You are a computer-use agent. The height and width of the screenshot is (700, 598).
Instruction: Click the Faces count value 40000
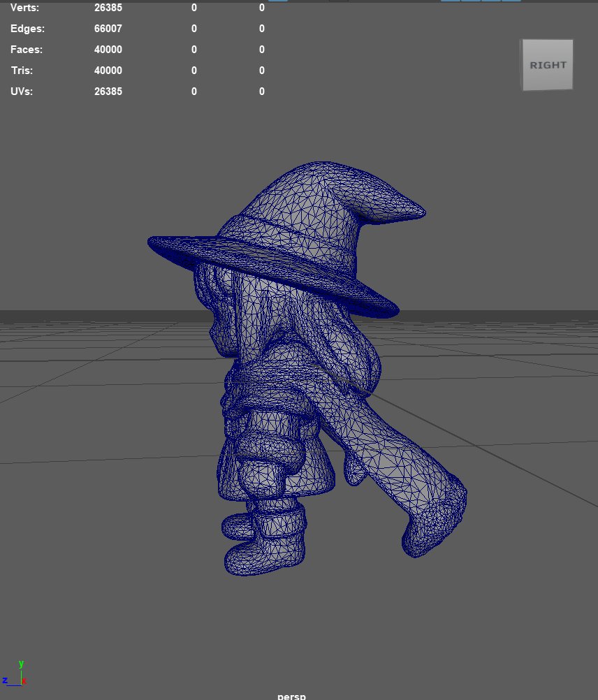tap(108, 50)
